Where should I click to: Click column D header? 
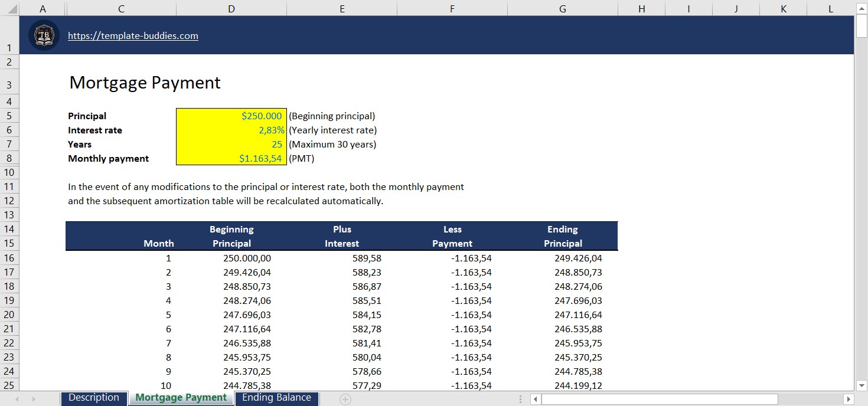pos(231,8)
